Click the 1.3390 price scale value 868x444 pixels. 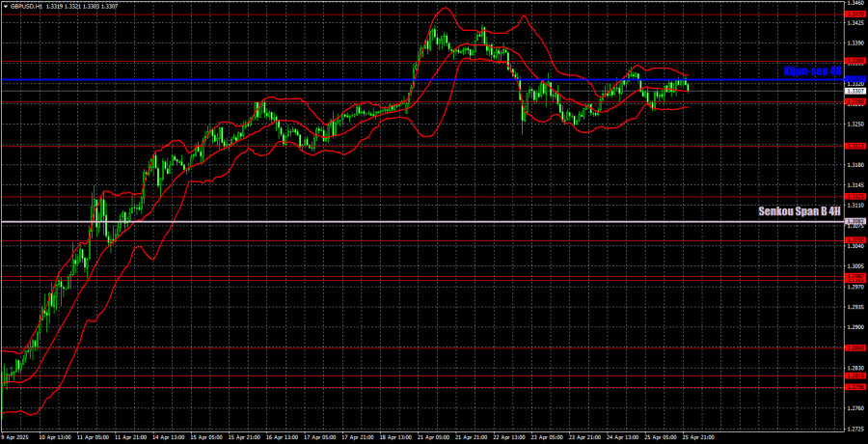pyautogui.click(x=855, y=42)
